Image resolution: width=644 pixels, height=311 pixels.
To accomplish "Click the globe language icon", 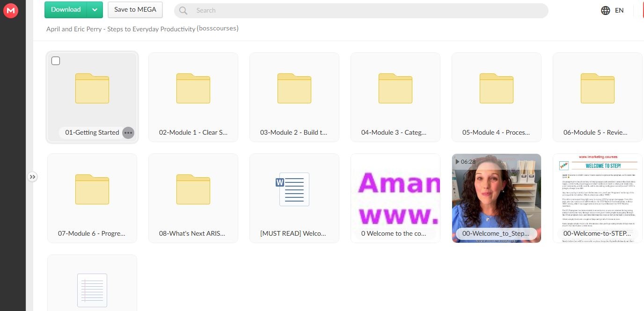I will click(x=606, y=10).
